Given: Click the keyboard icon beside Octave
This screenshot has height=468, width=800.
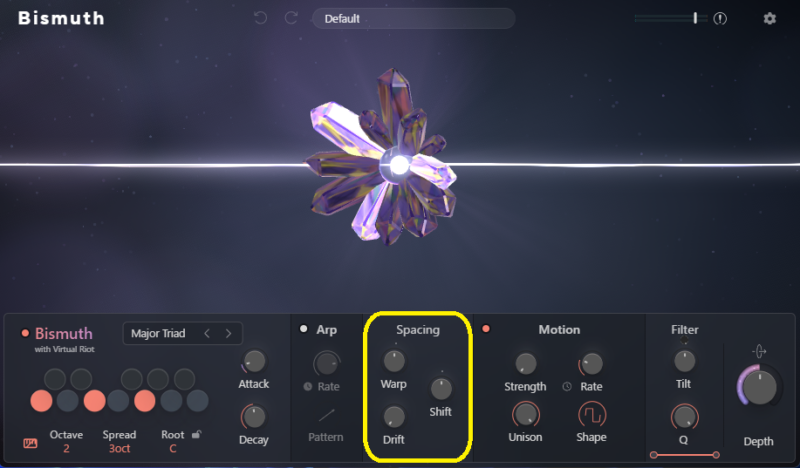Looking at the screenshot, I should 30,443.
